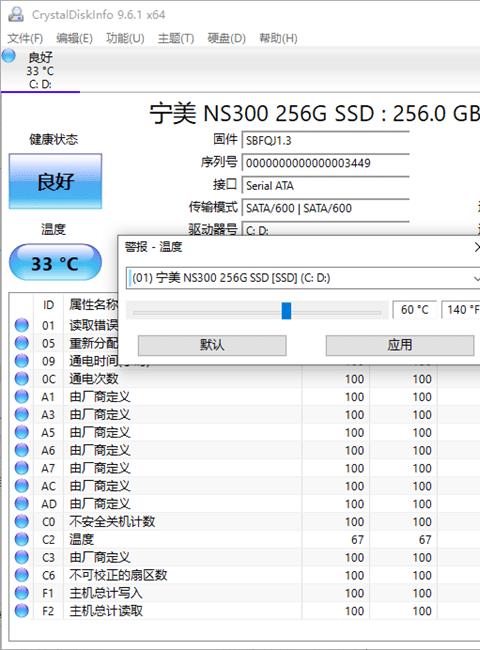Click the first value 67 in the 温度 row
The image size is (480, 650).
tap(357, 539)
